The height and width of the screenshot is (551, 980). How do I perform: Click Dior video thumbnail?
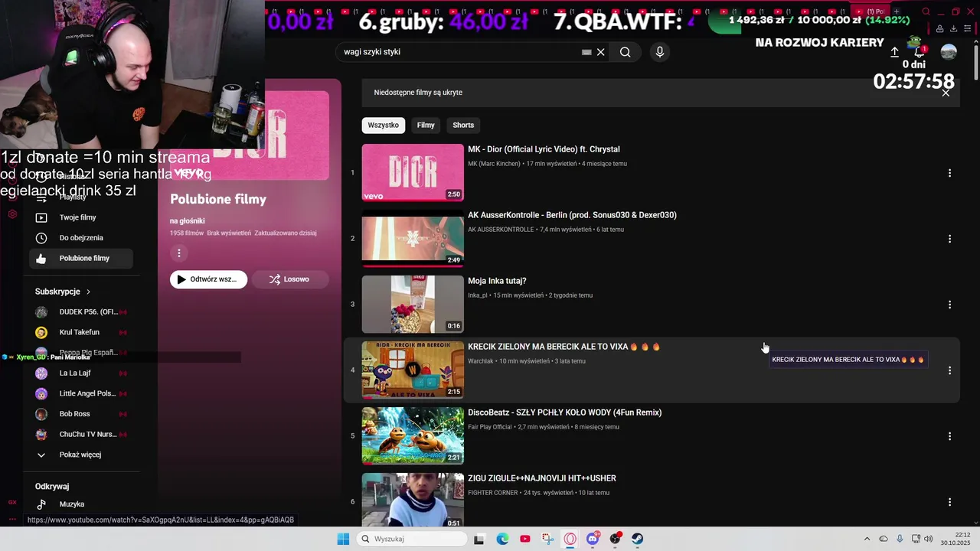[413, 172]
